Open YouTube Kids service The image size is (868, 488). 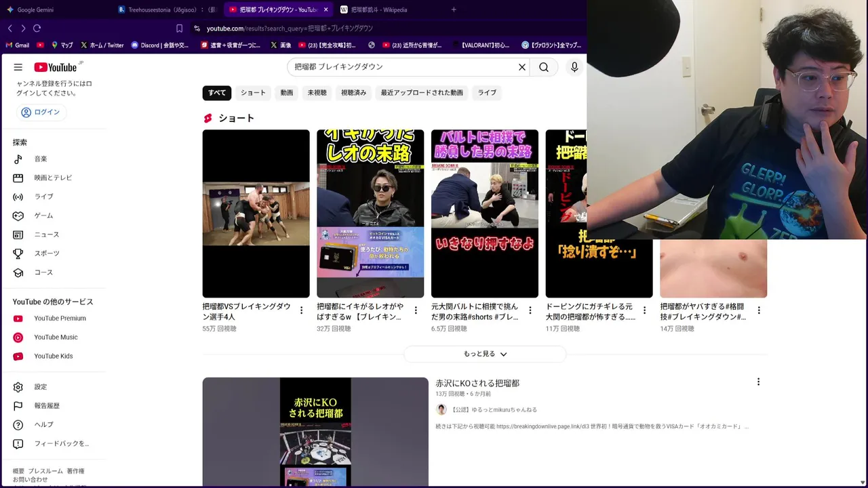[x=54, y=357]
